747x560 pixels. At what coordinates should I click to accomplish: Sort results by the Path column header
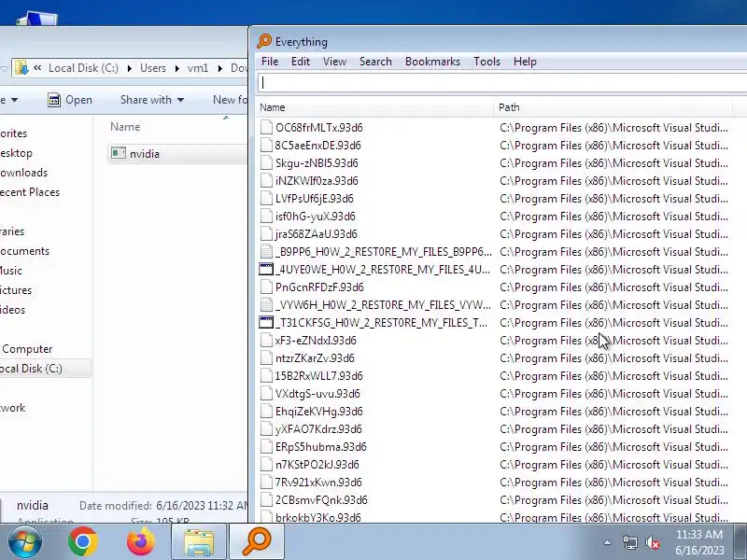613,107
